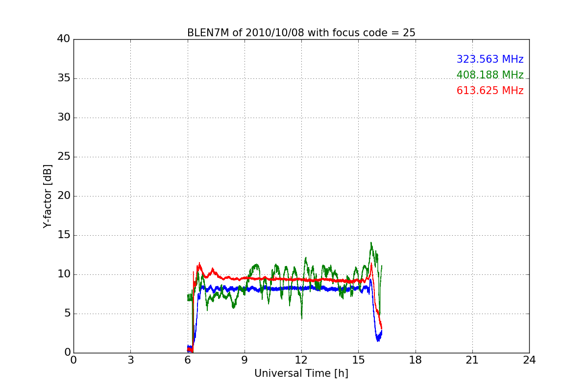Click the Y-factor [dB] axis label
This screenshot has width=588, height=392.
click(48, 196)
